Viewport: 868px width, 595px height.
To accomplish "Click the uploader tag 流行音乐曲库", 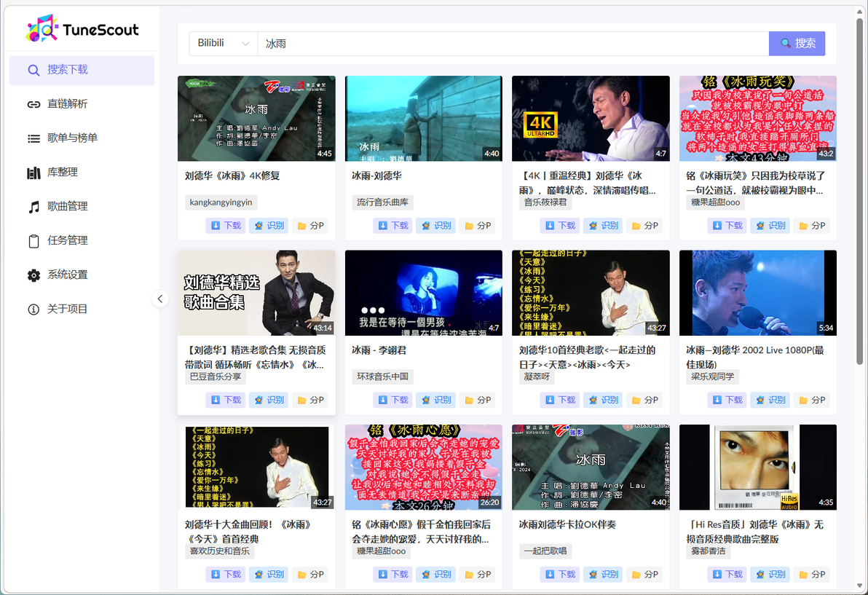I will point(382,202).
